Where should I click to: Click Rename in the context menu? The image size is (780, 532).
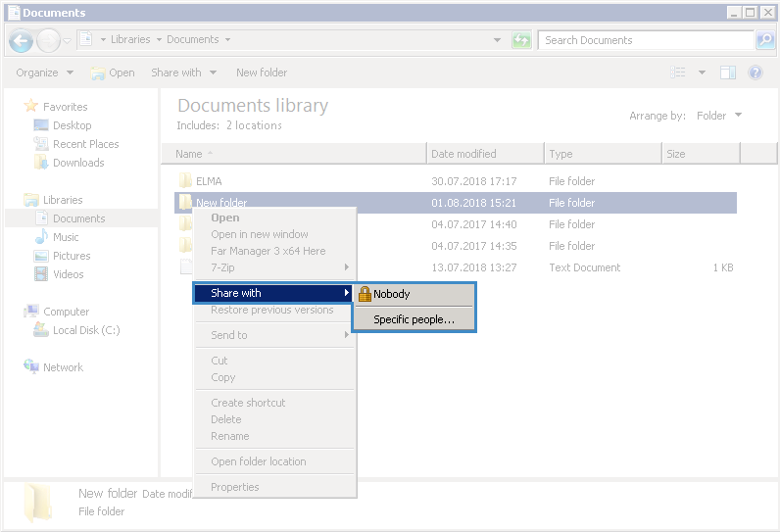point(230,436)
